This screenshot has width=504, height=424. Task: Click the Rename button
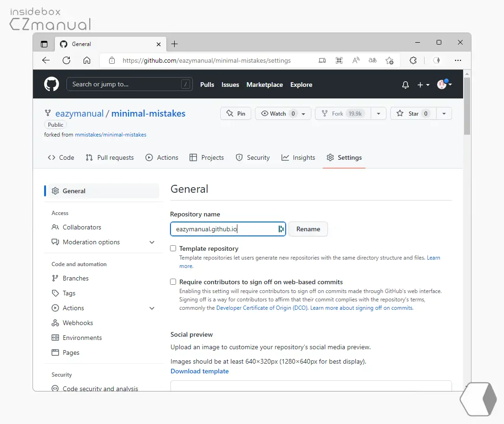308,229
